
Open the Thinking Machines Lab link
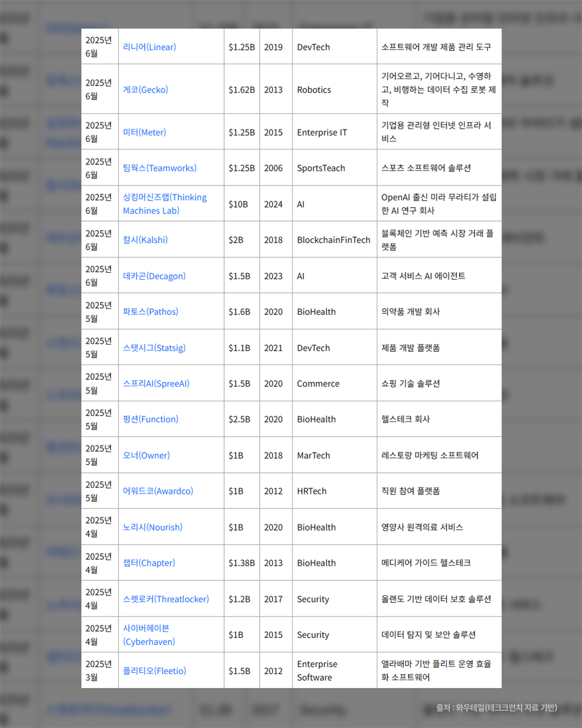point(164,204)
